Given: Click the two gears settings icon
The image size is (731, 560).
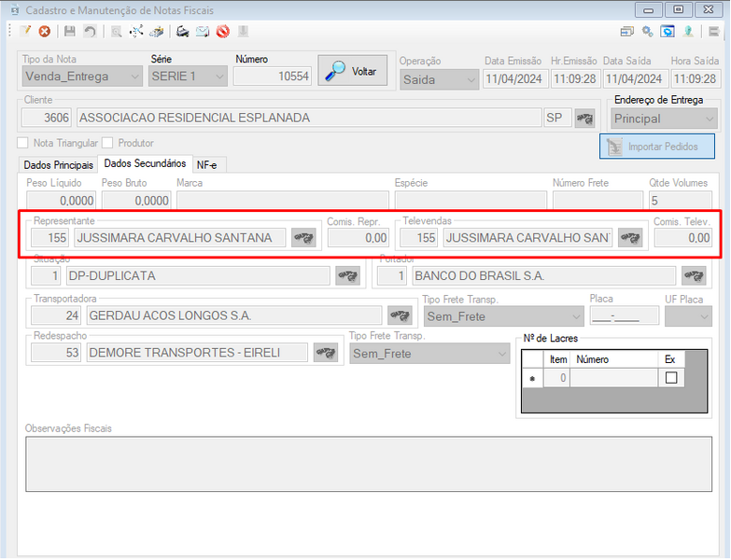Looking at the screenshot, I should [647, 31].
